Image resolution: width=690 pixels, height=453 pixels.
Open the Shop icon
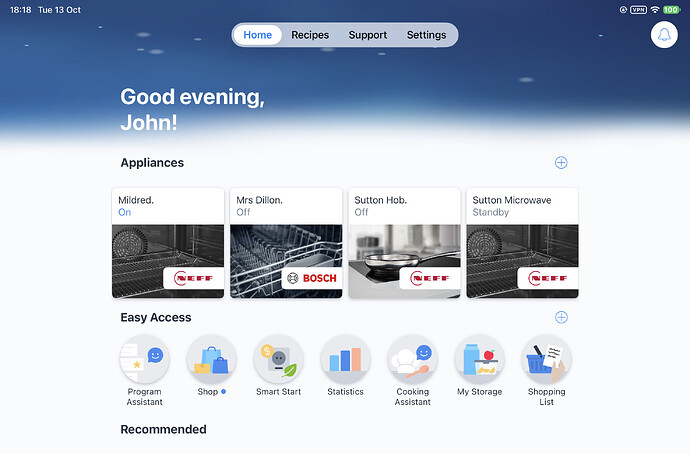pos(212,360)
